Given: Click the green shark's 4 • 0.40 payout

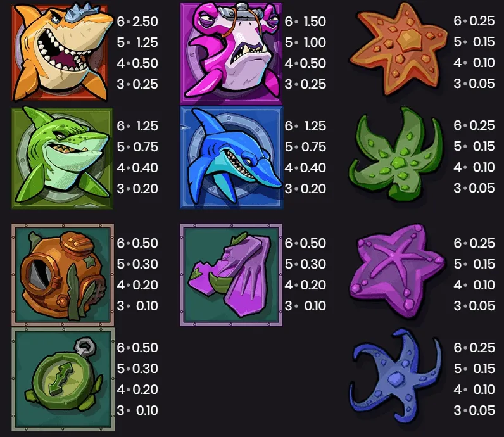Looking at the screenshot, I should [137, 168].
